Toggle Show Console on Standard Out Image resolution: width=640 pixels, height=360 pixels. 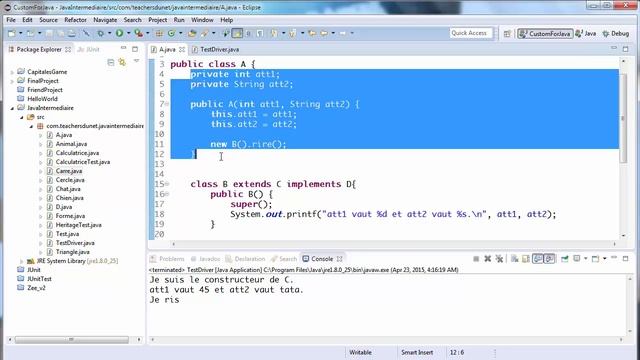538,259
